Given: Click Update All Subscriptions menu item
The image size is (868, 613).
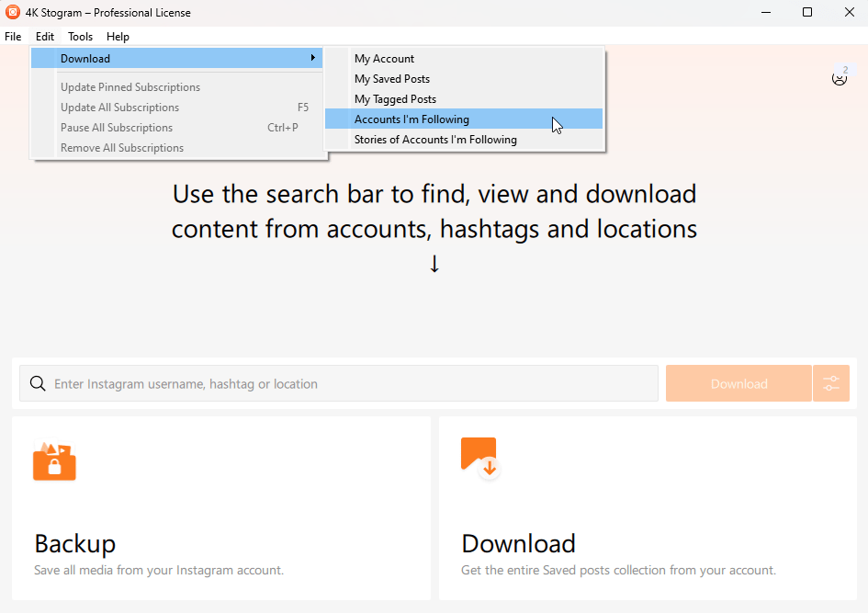Looking at the screenshot, I should tap(176, 108).
